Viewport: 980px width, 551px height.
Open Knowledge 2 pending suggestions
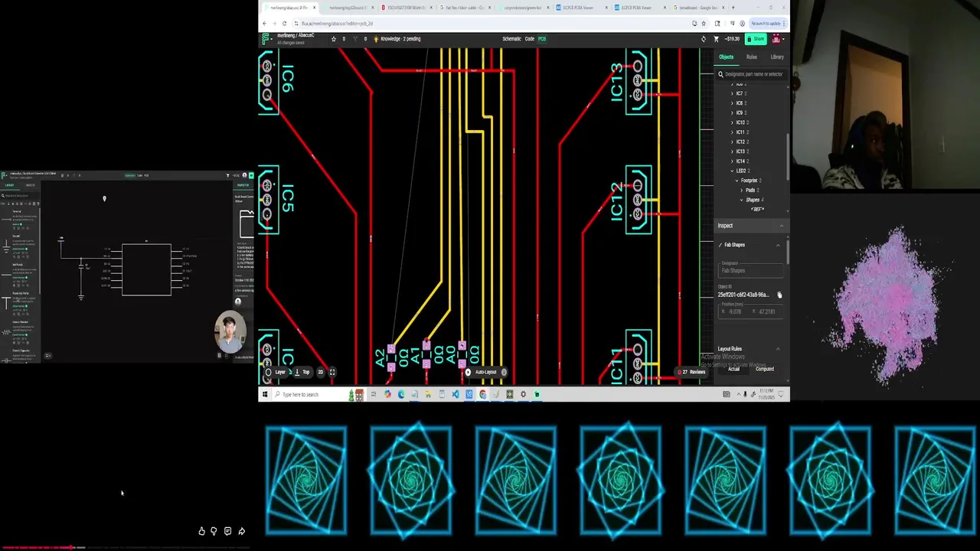397,39
